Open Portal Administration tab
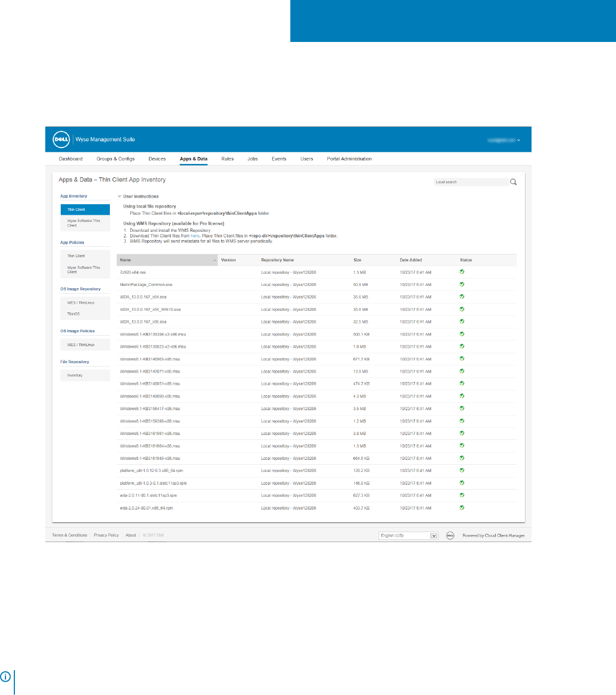This screenshot has width=616, height=695. click(x=349, y=159)
